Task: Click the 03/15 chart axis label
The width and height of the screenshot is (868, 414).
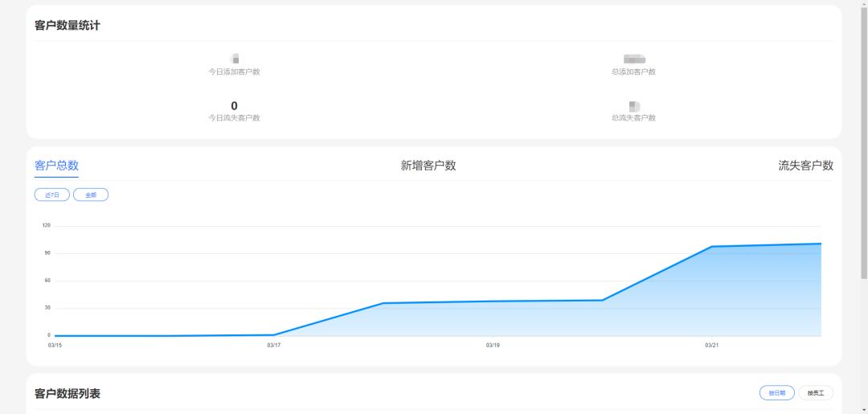Action: point(55,346)
